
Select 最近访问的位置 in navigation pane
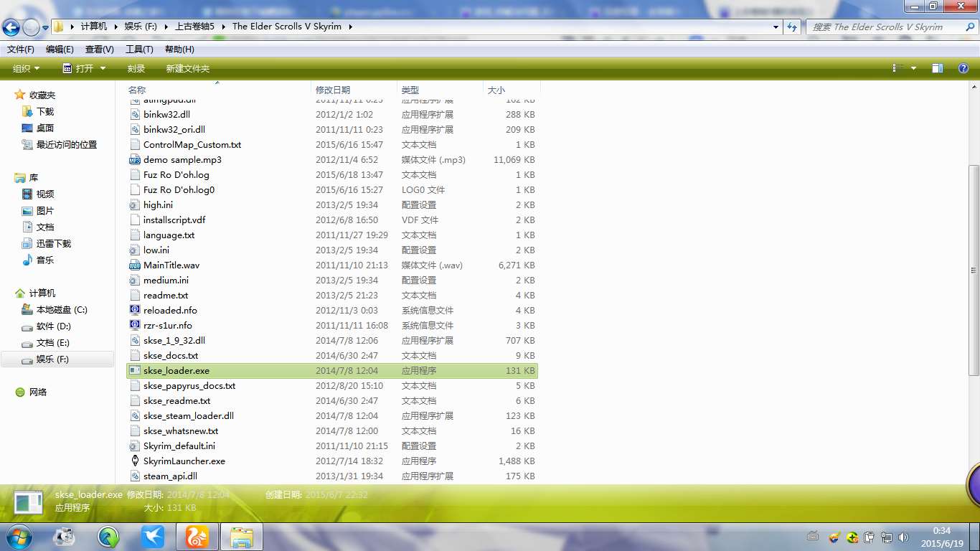pyautogui.click(x=67, y=145)
